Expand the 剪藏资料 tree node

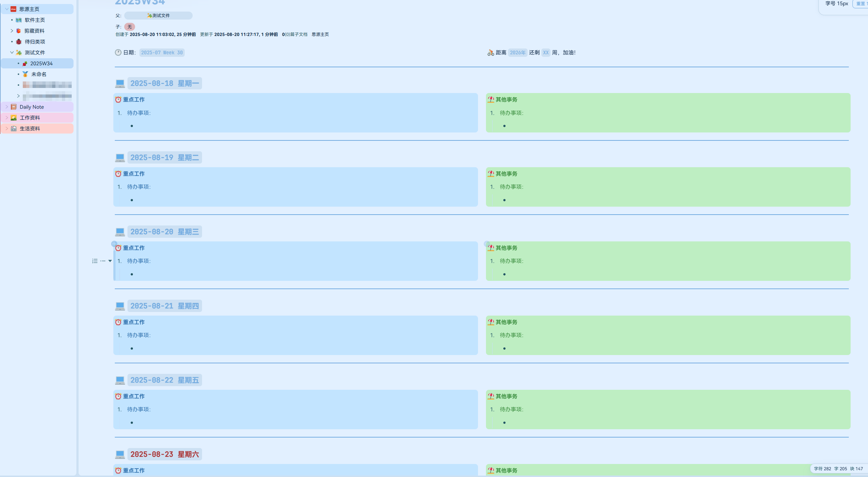(x=12, y=31)
